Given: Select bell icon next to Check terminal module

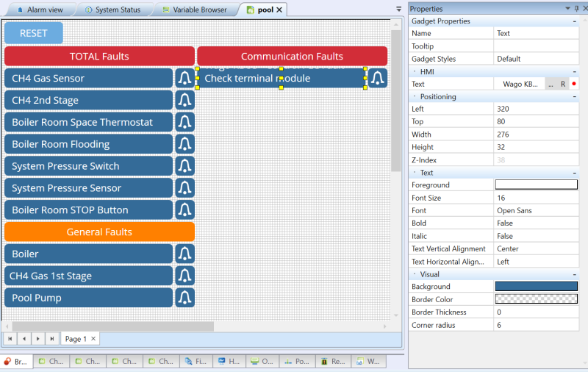Looking at the screenshot, I should pyautogui.click(x=378, y=78).
